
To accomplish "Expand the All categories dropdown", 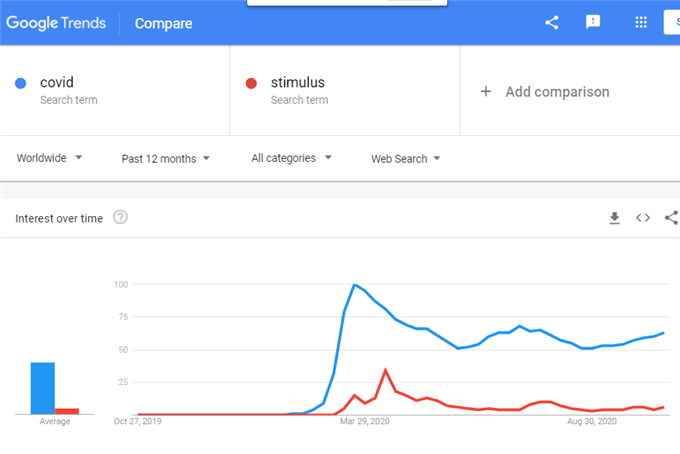I will 291,158.
